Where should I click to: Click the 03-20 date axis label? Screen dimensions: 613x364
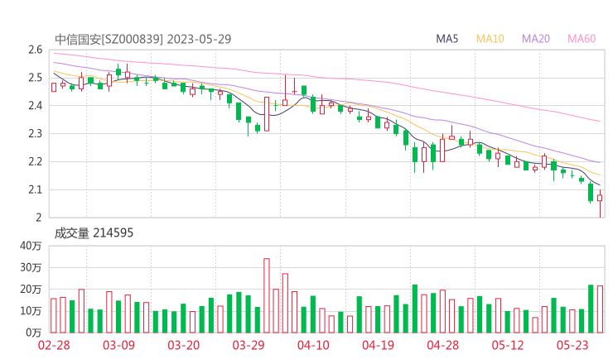pyautogui.click(x=184, y=345)
